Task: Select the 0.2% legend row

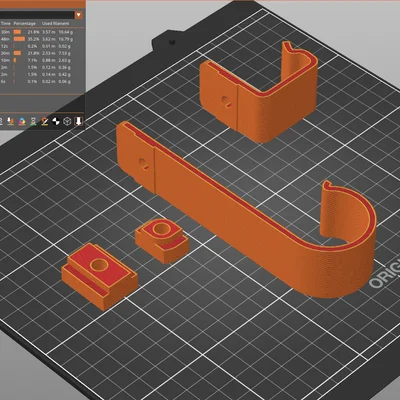Action: pyautogui.click(x=37, y=46)
